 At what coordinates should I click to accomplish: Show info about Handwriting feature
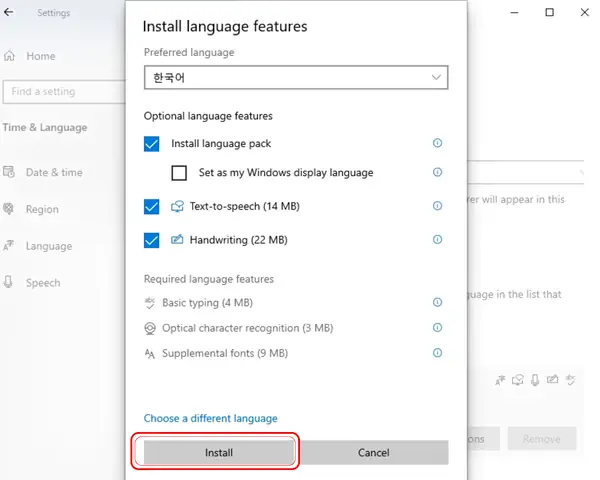pyautogui.click(x=437, y=240)
